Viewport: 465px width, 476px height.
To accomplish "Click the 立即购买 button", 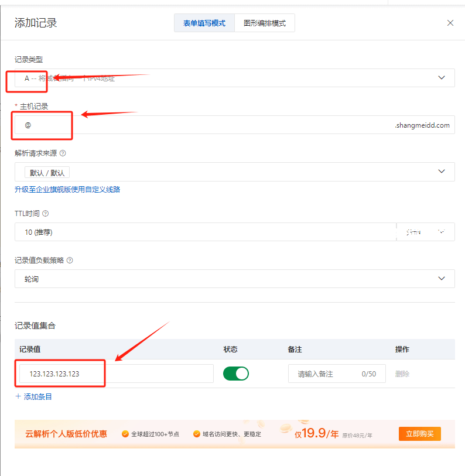I will 420,434.
